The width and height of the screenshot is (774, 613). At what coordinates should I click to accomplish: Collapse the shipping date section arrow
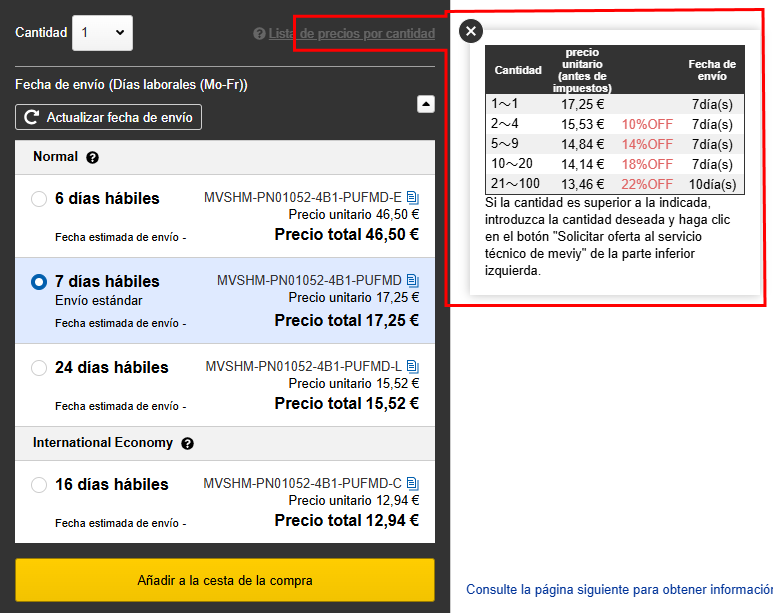coord(425,103)
